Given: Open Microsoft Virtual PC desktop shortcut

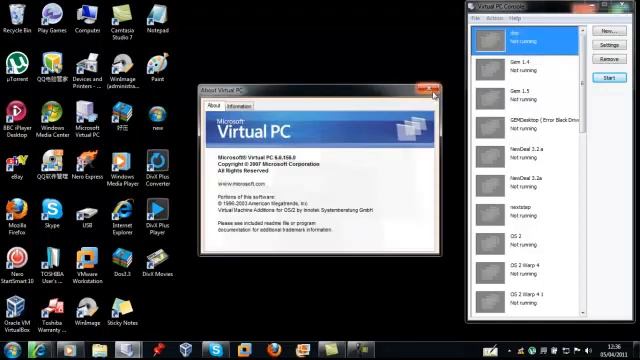Looking at the screenshot, I should point(87,119).
